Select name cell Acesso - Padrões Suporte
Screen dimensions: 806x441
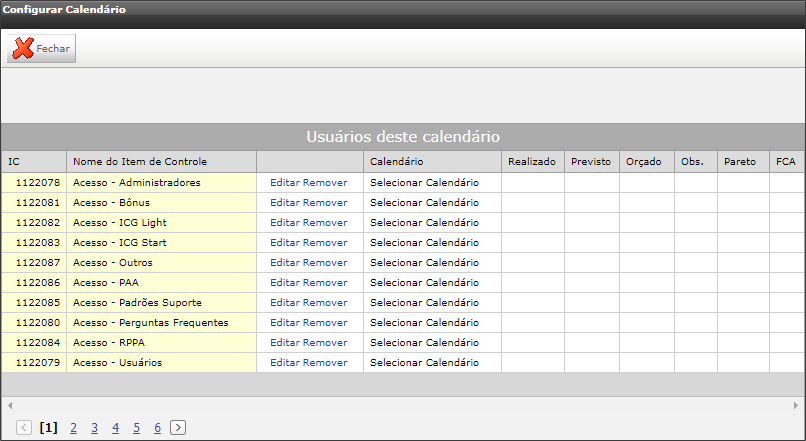click(161, 303)
